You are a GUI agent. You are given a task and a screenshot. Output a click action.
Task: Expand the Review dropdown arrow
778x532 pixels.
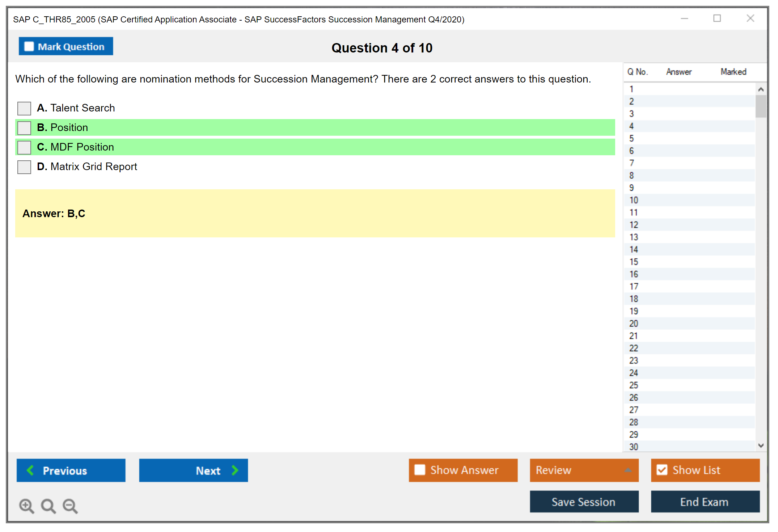pos(628,470)
